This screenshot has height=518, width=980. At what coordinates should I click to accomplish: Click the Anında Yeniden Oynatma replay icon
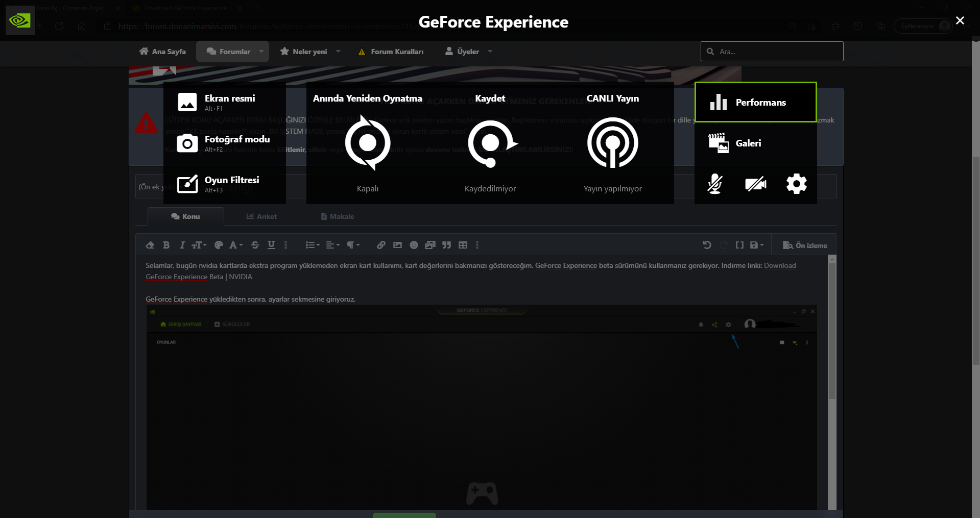coord(368,143)
